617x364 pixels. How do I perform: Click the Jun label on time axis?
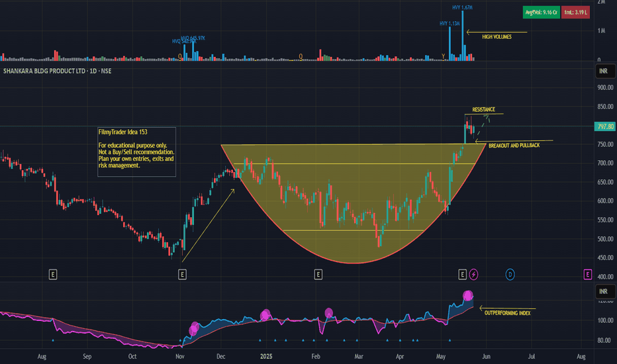pyautogui.click(x=487, y=357)
